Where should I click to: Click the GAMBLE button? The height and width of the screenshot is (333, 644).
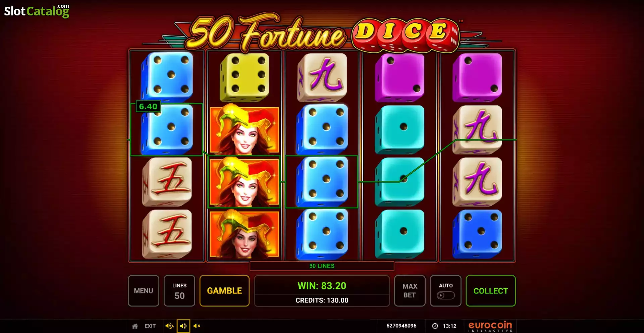click(224, 291)
